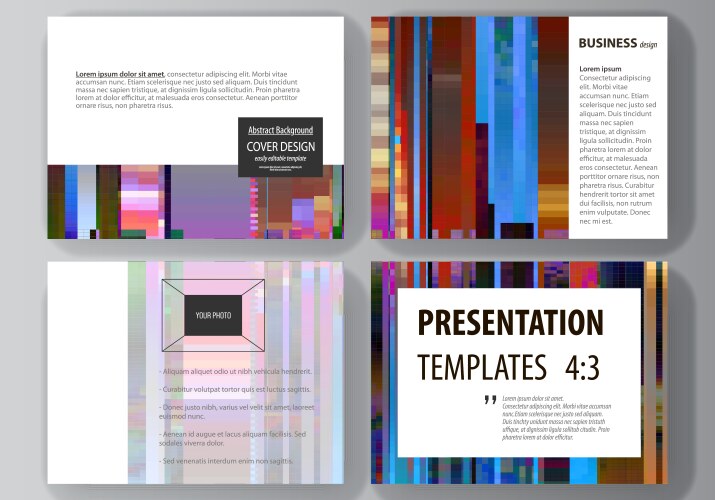Click the 'easily editable template' caption
This screenshot has width=715, height=500.
coord(280,158)
